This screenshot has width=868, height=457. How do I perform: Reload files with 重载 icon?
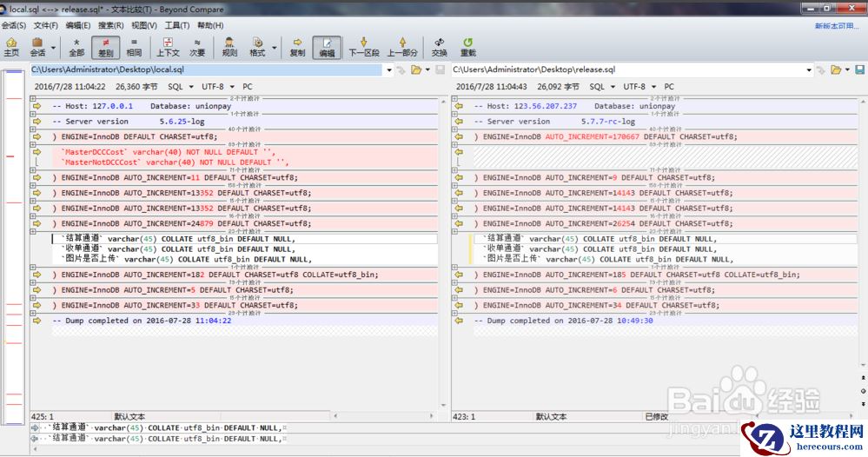click(467, 46)
